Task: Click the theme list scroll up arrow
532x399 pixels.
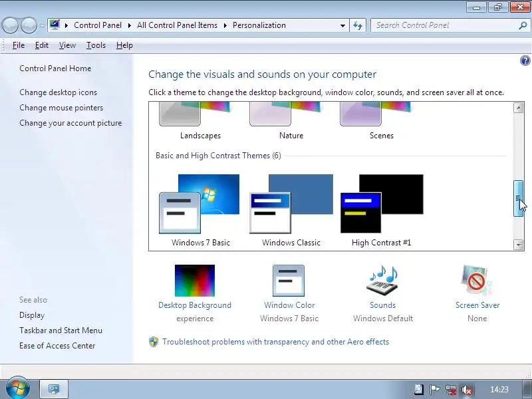Action: pos(518,108)
